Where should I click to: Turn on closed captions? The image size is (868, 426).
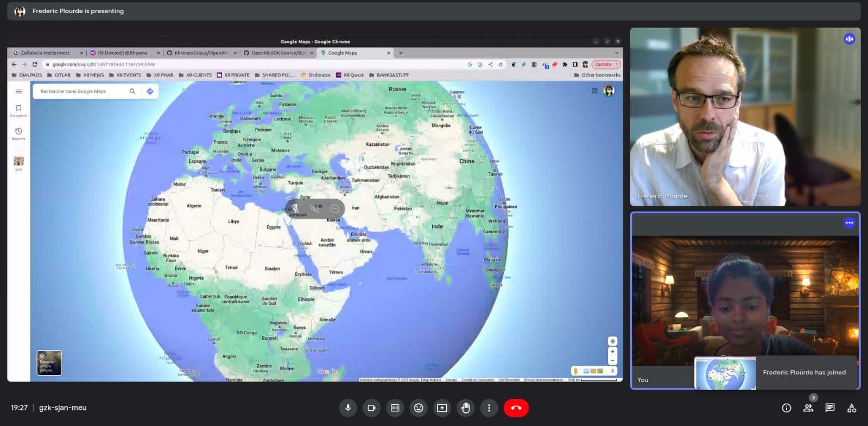pos(395,408)
